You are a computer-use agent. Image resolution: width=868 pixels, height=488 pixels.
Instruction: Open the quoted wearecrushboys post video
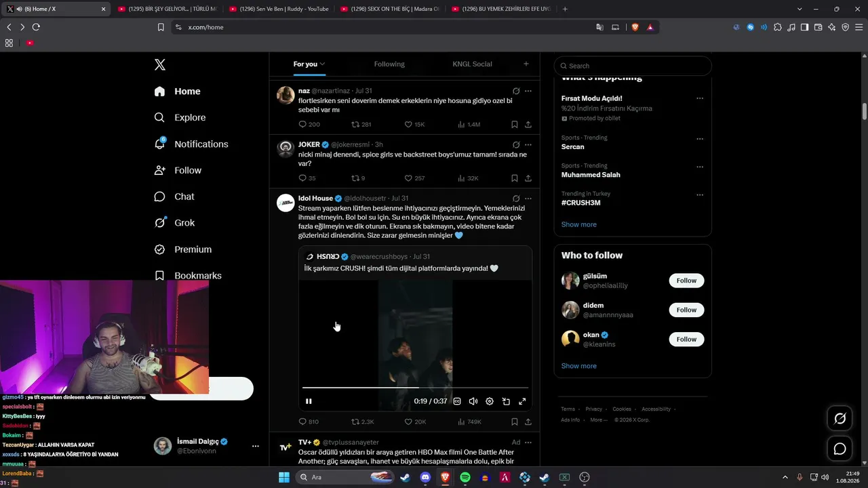click(415, 345)
